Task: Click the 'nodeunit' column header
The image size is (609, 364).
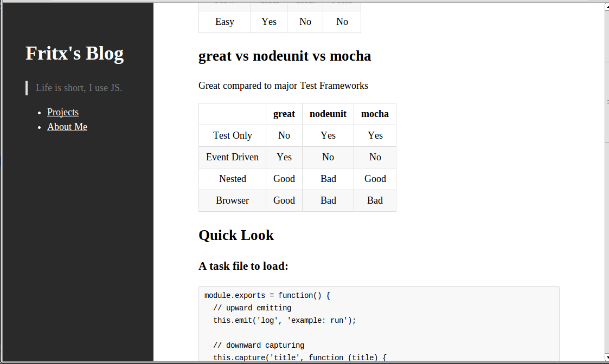Action: click(x=328, y=114)
